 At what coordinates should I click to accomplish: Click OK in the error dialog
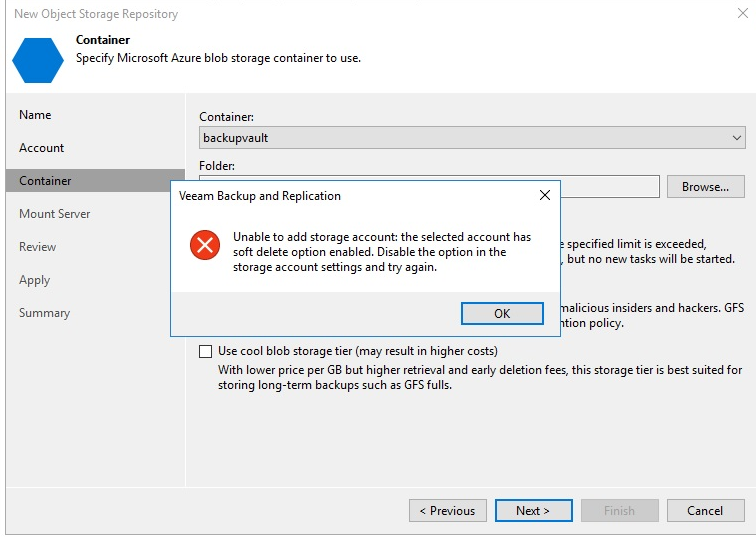point(502,313)
